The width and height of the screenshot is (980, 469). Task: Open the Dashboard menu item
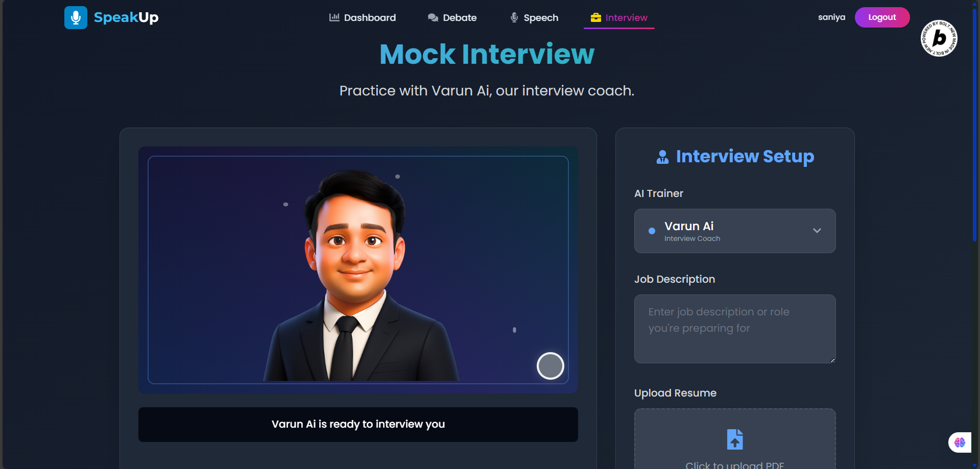363,17
